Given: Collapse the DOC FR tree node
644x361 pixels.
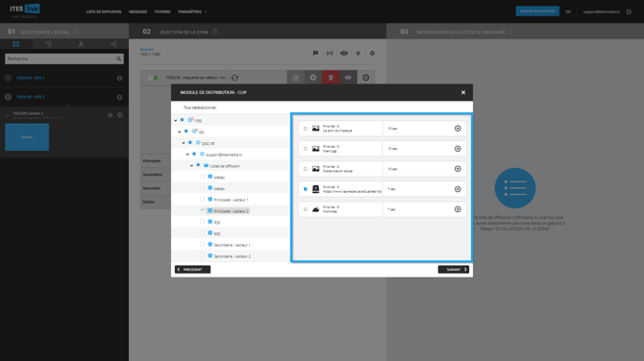Looking at the screenshot, I should tap(184, 143).
